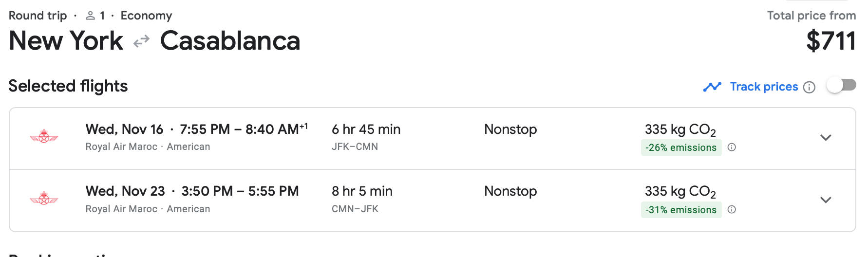Open the info icon beside Track prices

click(809, 87)
